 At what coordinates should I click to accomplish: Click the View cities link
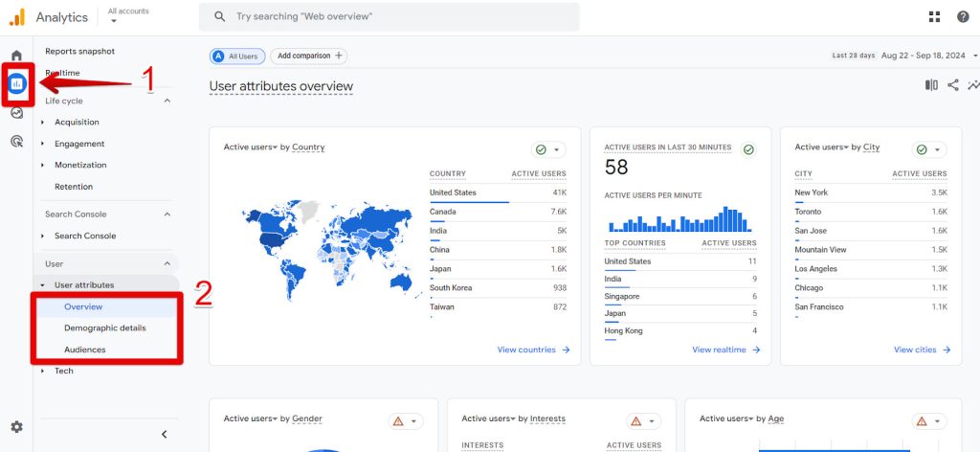click(923, 350)
